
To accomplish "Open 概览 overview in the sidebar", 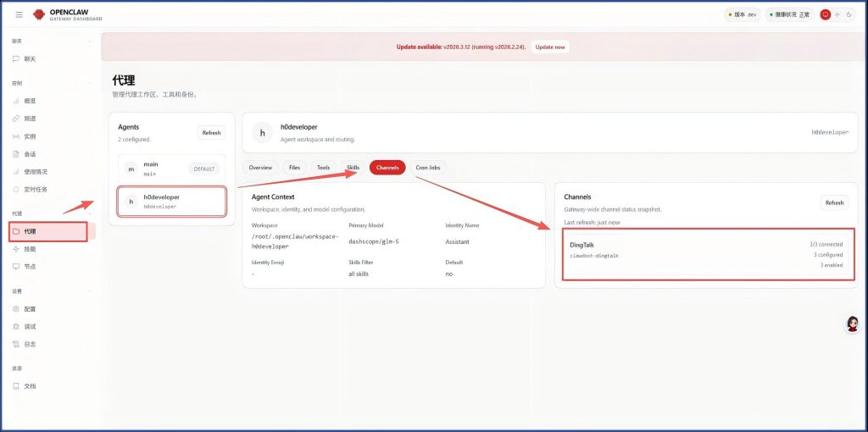I will (30, 101).
